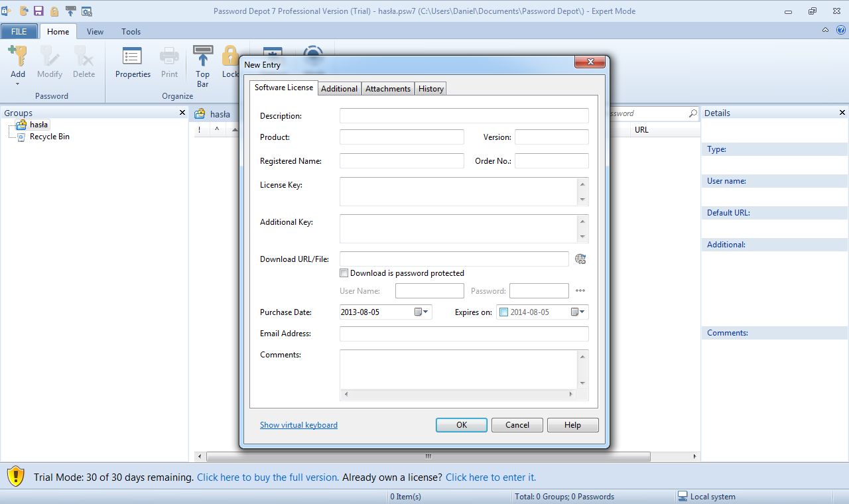
Task: Click here to enter it license link
Action: pyautogui.click(x=491, y=477)
